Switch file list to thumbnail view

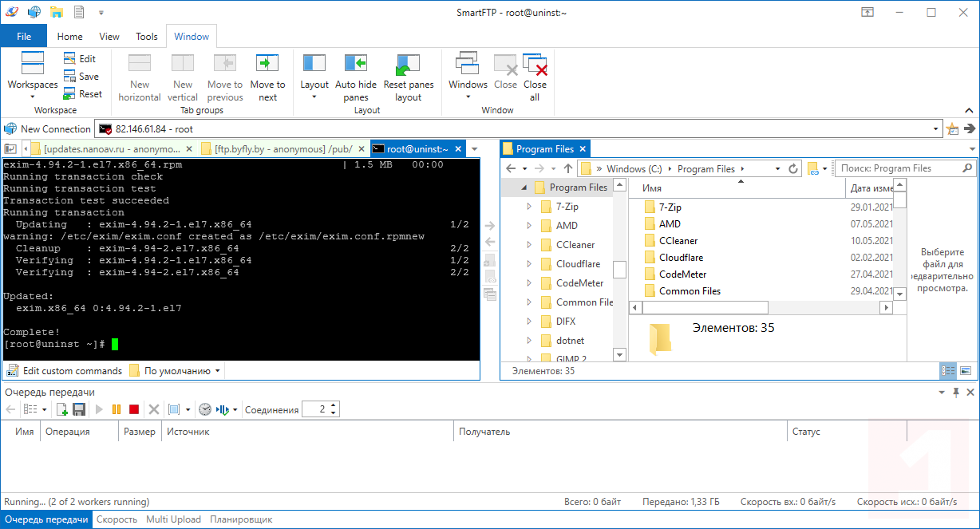click(966, 371)
